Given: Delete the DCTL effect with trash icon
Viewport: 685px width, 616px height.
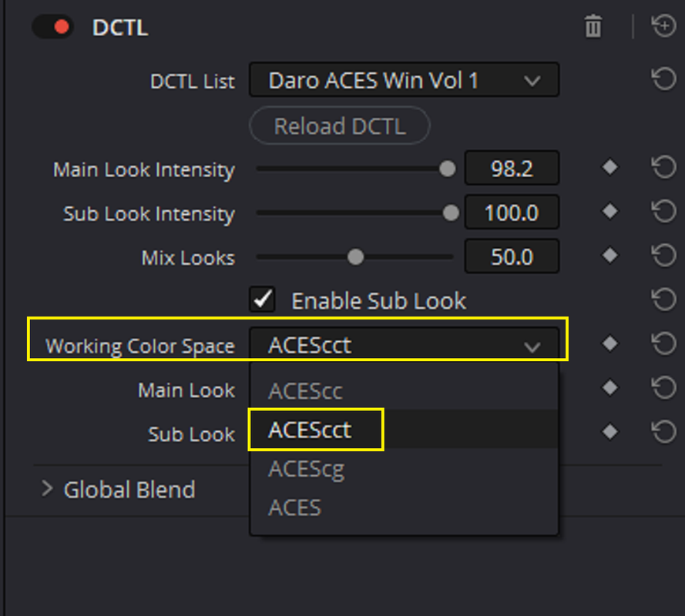Looking at the screenshot, I should [x=593, y=26].
